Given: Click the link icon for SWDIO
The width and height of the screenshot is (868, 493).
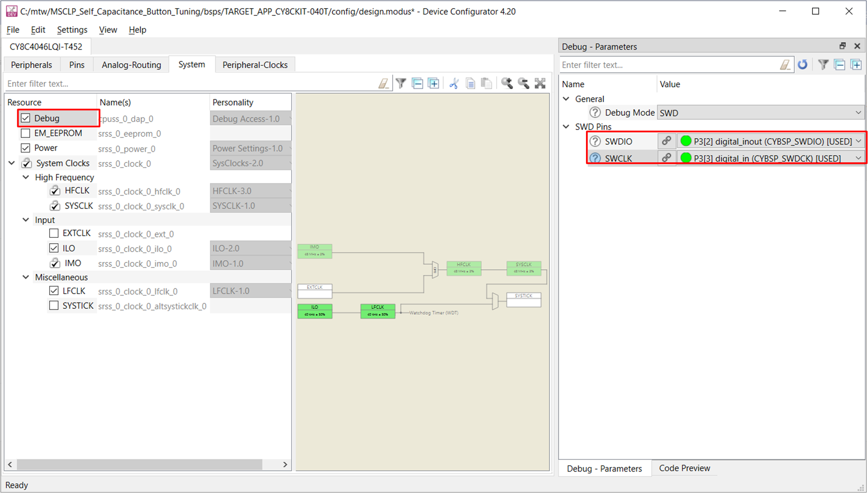Looking at the screenshot, I should point(666,141).
